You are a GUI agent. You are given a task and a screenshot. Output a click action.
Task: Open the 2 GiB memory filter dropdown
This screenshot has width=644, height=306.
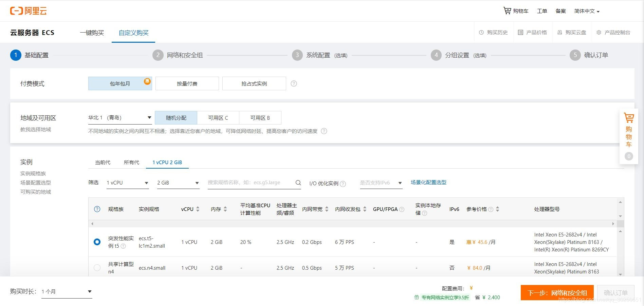(x=178, y=183)
